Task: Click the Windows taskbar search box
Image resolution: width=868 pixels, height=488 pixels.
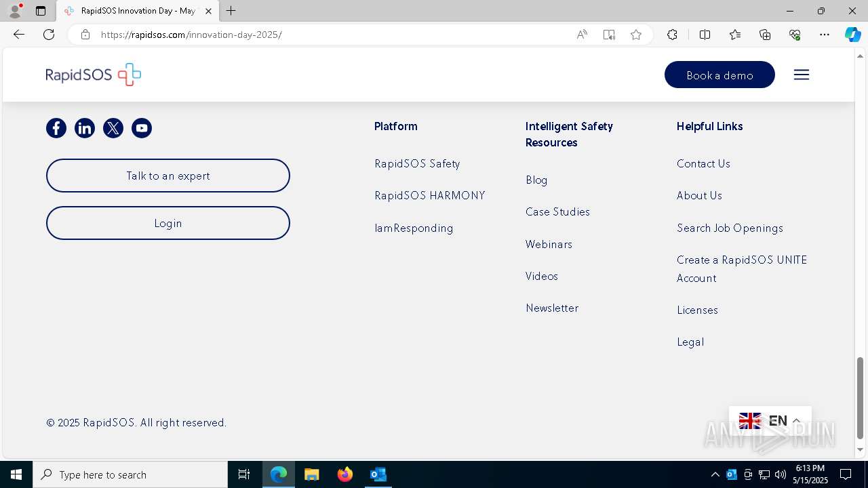Action: tap(130, 474)
